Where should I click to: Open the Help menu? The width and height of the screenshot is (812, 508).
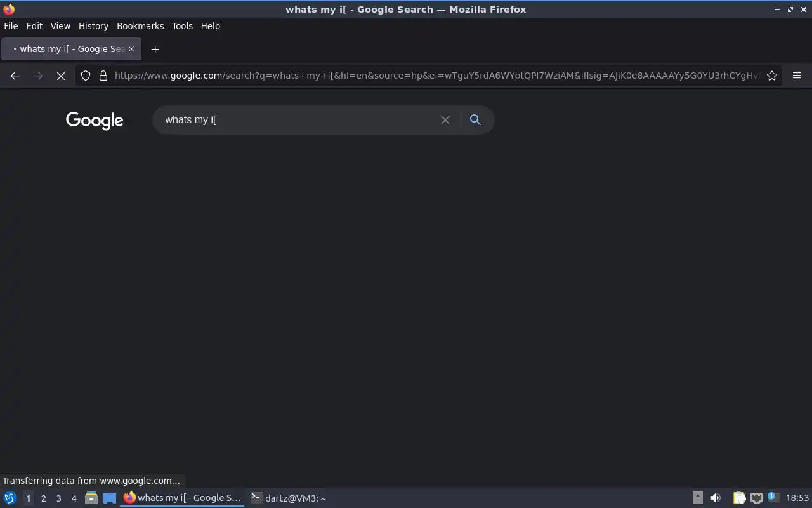pyautogui.click(x=211, y=26)
